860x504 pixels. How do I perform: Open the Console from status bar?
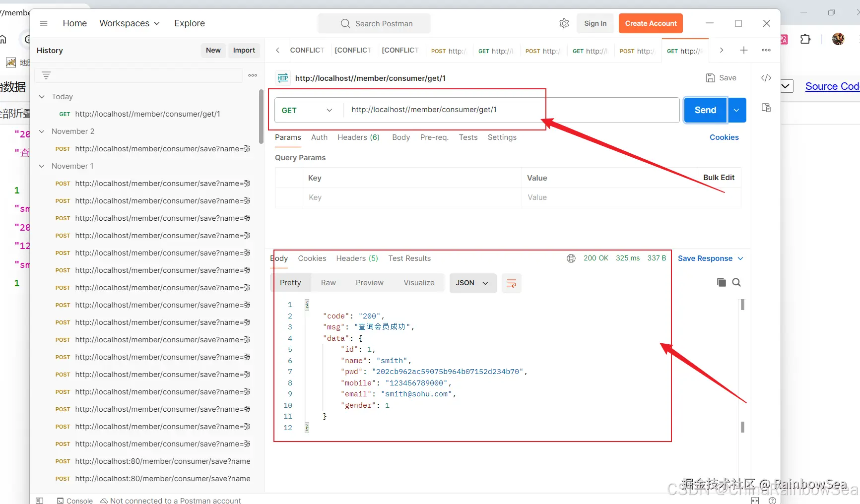point(75,501)
